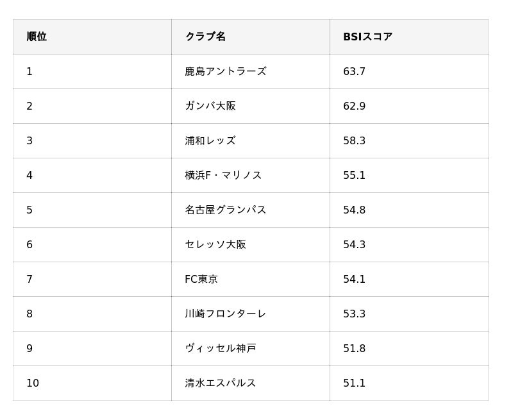Click the 63.7 score cell

click(409, 71)
